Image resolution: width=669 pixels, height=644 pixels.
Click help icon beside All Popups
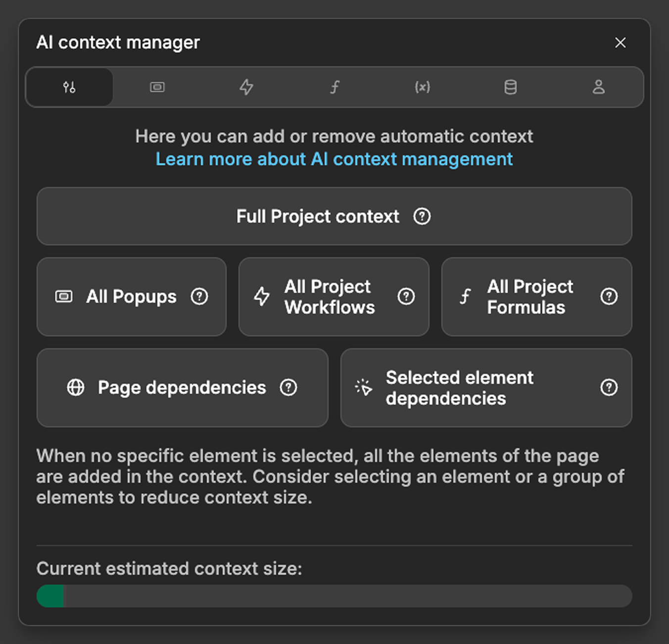click(x=199, y=296)
